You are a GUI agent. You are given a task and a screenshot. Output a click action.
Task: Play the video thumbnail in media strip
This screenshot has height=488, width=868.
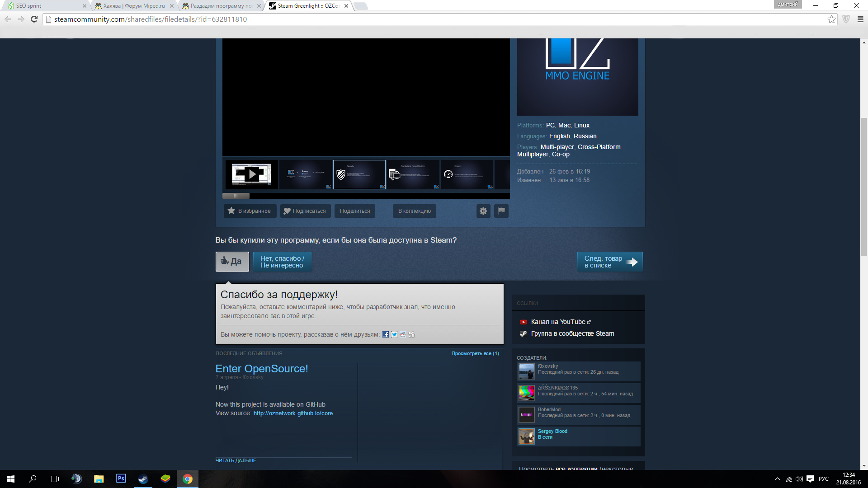tap(252, 174)
